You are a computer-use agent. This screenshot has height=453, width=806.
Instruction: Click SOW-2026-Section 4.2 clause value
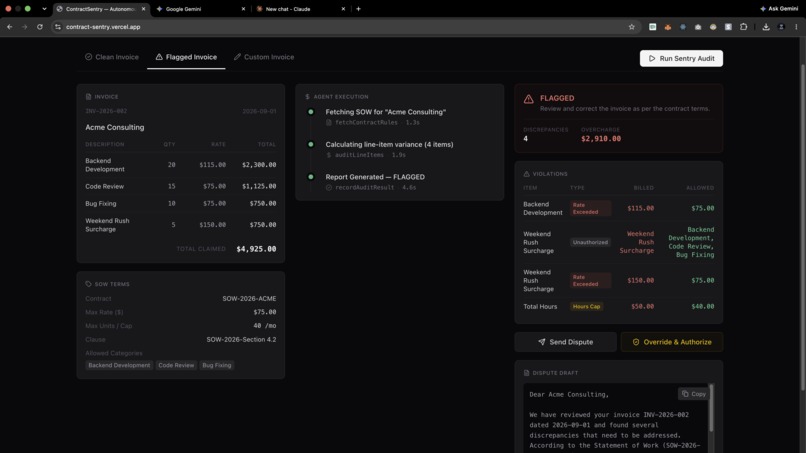click(x=241, y=339)
